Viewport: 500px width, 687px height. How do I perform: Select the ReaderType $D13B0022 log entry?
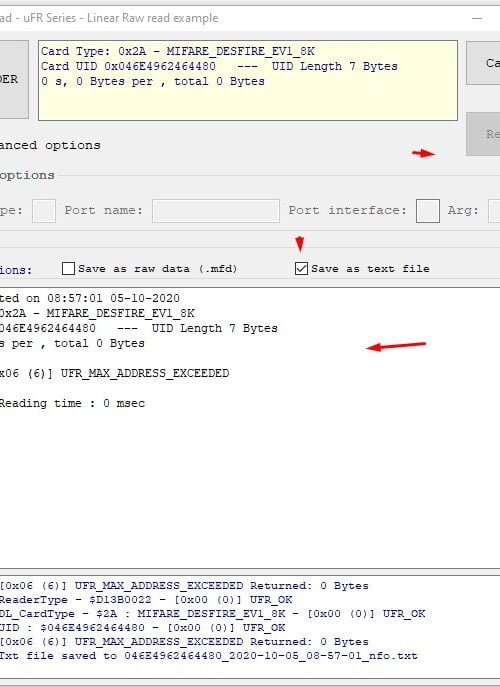click(146, 600)
